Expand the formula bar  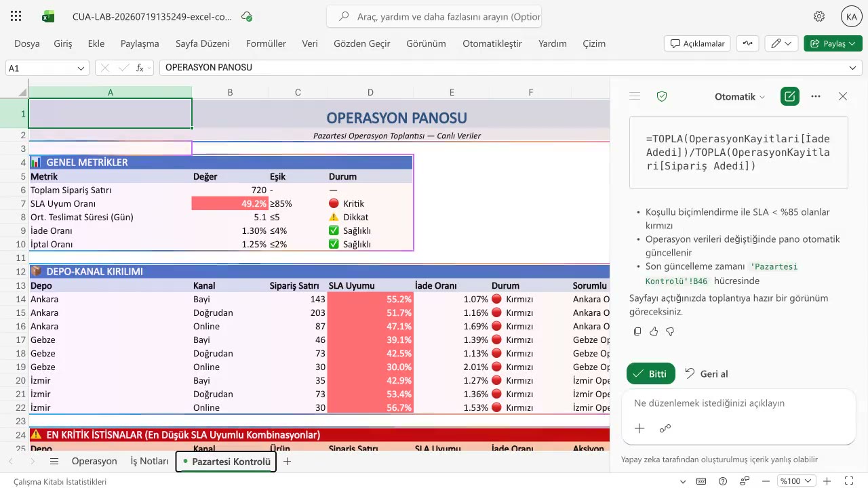click(853, 68)
